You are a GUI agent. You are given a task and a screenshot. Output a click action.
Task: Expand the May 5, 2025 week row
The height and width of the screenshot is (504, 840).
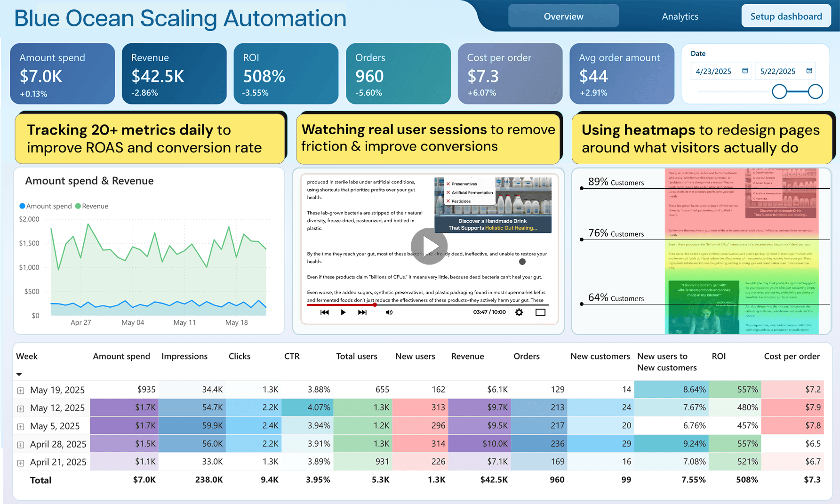pos(21,427)
